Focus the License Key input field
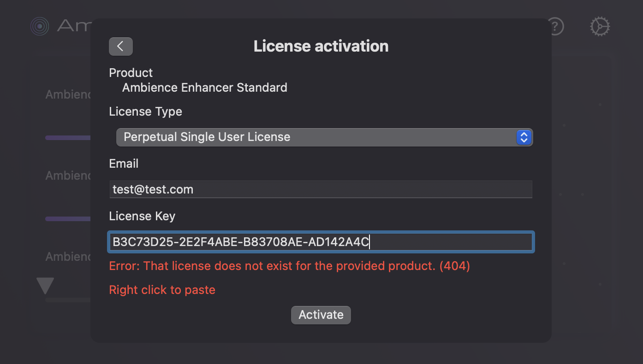The image size is (643, 364). (321, 241)
